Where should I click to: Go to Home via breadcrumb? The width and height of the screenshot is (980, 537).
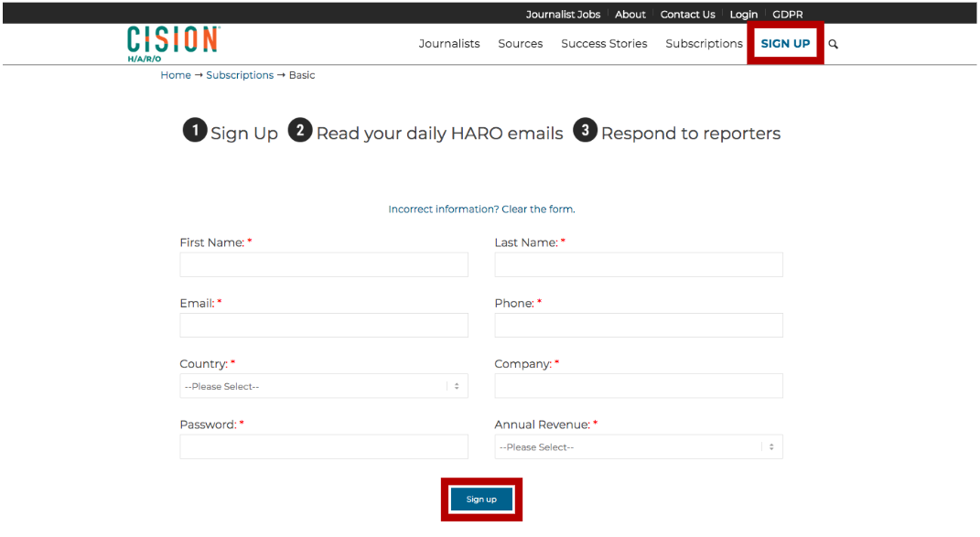pyautogui.click(x=176, y=75)
